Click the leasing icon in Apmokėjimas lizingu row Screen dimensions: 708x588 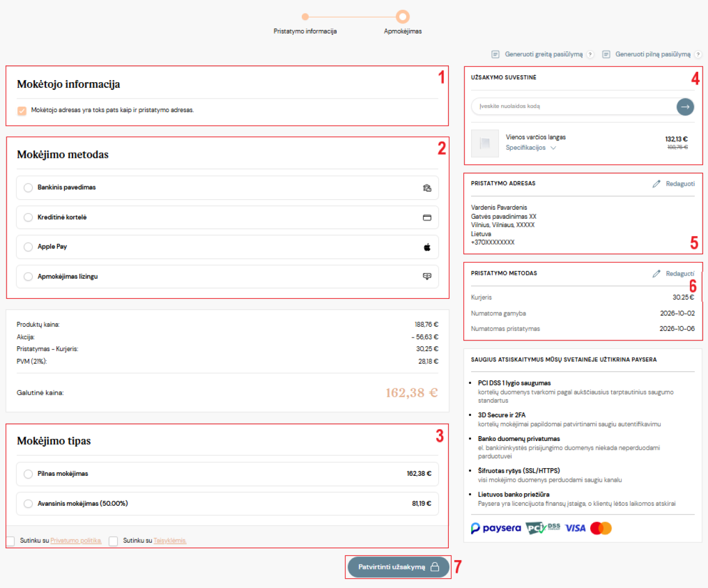(427, 277)
